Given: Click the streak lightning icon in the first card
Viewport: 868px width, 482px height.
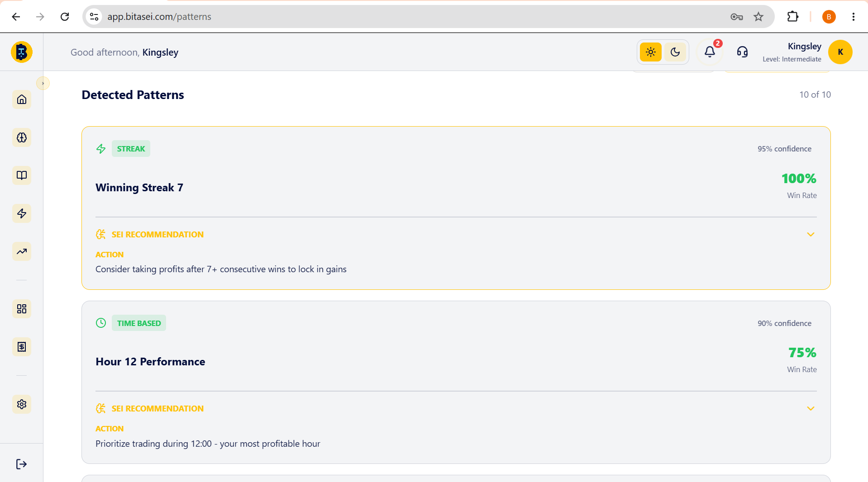Looking at the screenshot, I should 101,149.
